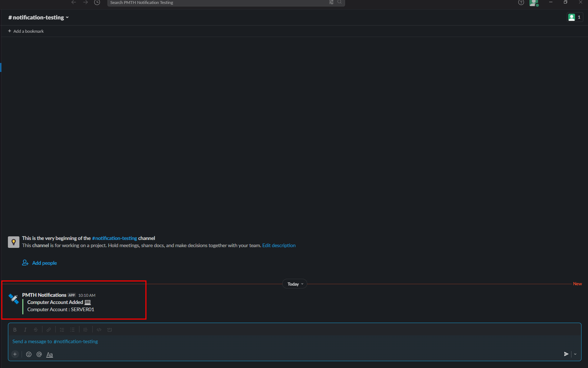This screenshot has width=588, height=368.
Task: Click the inline code icon
Action: [99, 330]
